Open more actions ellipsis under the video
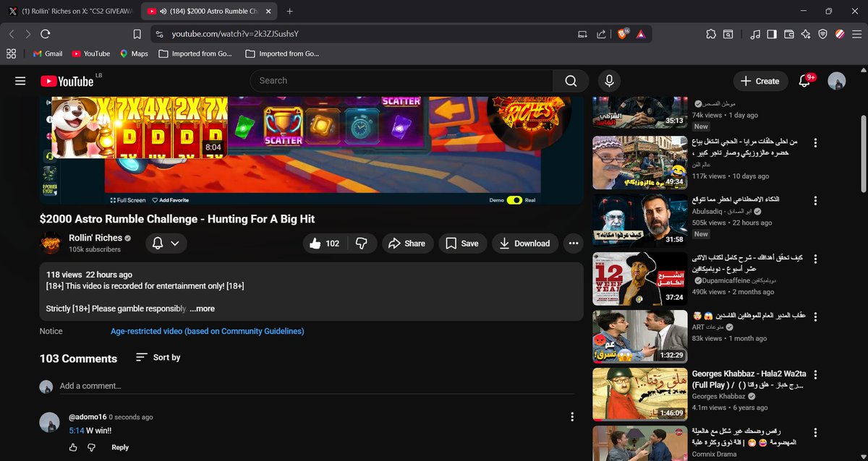The image size is (868, 461). click(x=573, y=244)
